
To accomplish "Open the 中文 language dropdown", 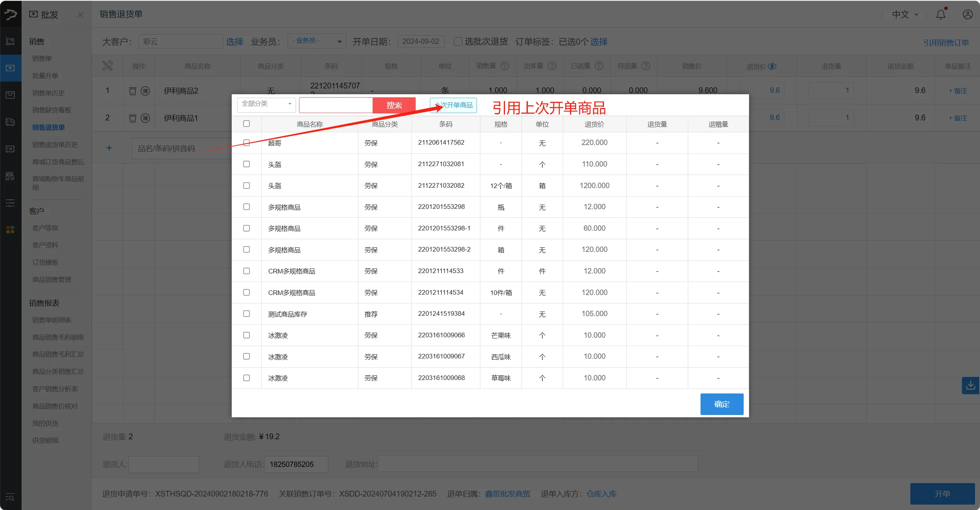I will click(x=905, y=15).
